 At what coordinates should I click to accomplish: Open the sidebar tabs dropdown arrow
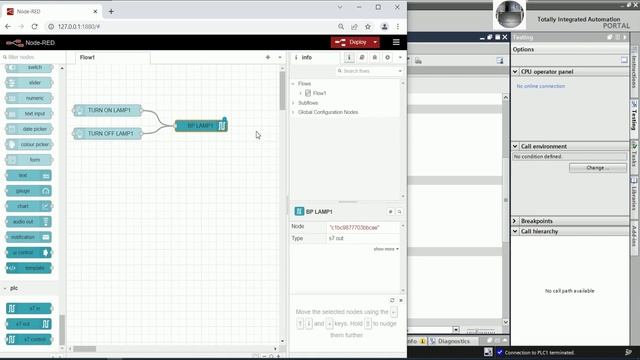pos(400,58)
